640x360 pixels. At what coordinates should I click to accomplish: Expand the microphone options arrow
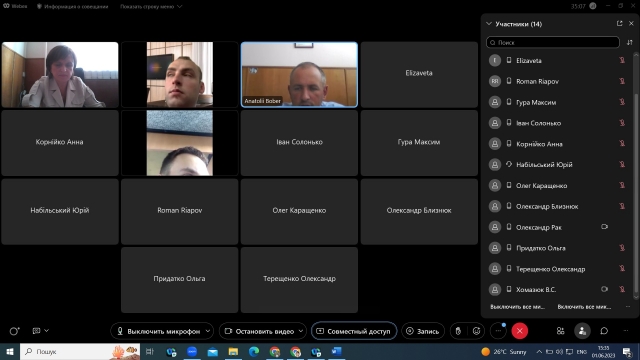point(208,331)
